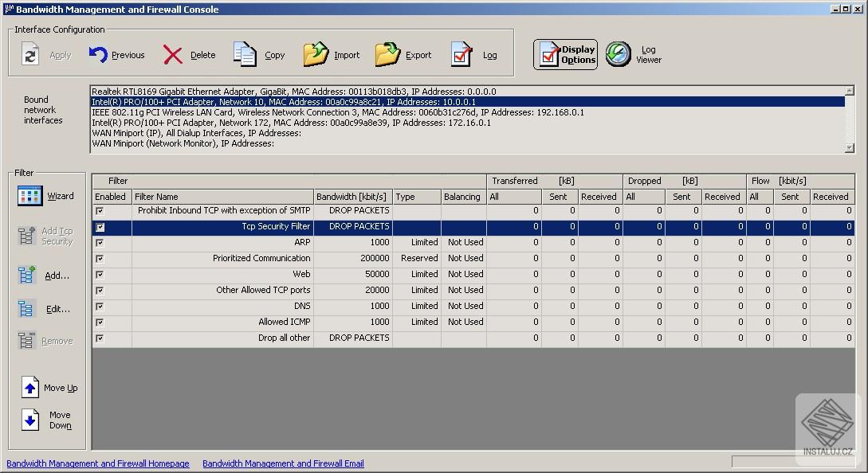Uncheck the DNS filter
This screenshot has width=868, height=473.
tap(99, 306)
